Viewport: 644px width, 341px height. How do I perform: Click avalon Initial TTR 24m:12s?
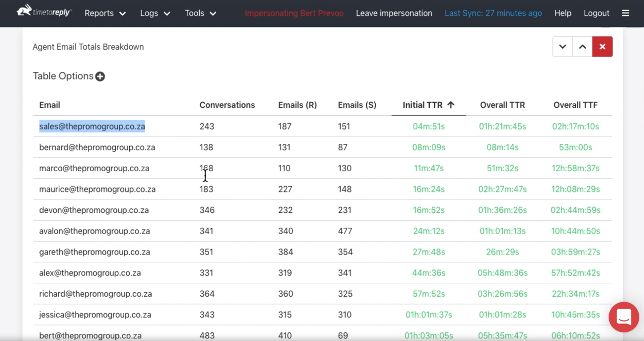[429, 231]
